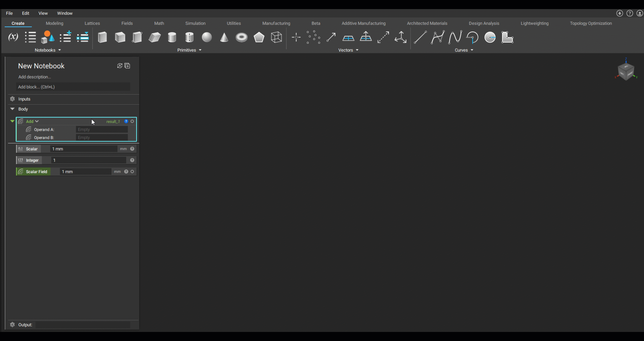Select the pentagon primitive icon
The height and width of the screenshot is (341, 644).
(x=259, y=37)
